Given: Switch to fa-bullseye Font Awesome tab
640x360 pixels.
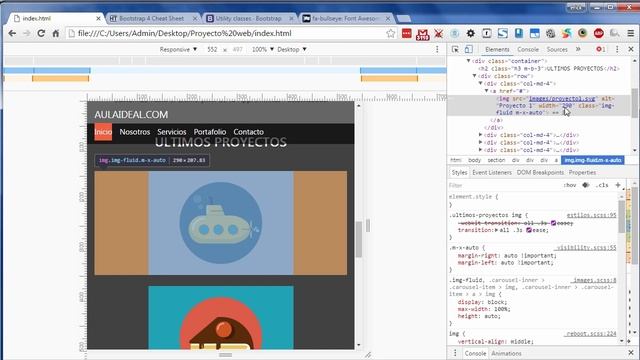Looking at the screenshot, I should [347, 19].
